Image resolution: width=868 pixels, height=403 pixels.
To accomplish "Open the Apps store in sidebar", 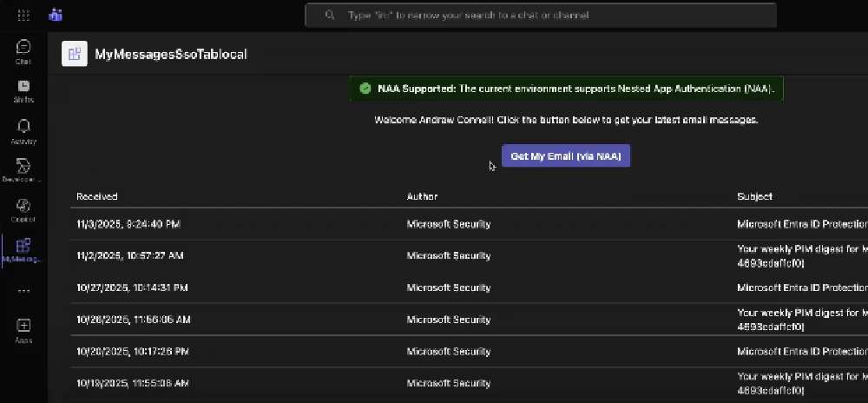I will pos(23,331).
